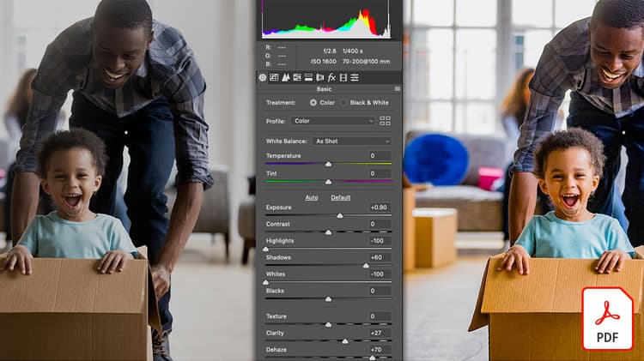Image resolution: width=644 pixels, height=361 pixels.
Task: Click the "f/2.8" aperture text
Action: (x=330, y=51)
